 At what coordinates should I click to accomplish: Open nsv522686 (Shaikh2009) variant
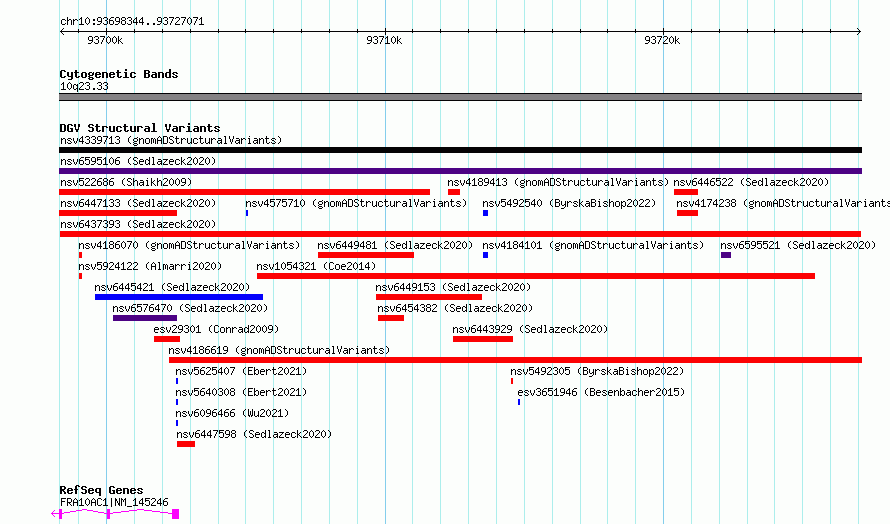[126, 182]
